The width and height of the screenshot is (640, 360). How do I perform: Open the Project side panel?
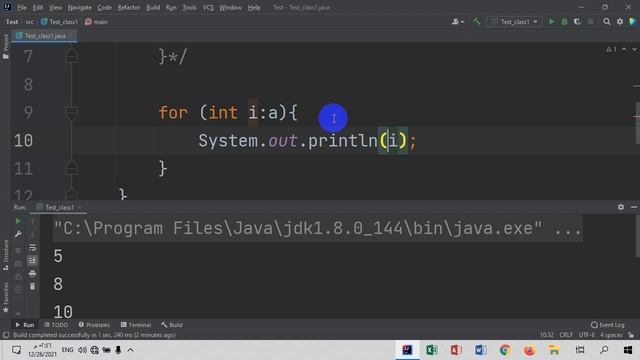tap(6, 46)
